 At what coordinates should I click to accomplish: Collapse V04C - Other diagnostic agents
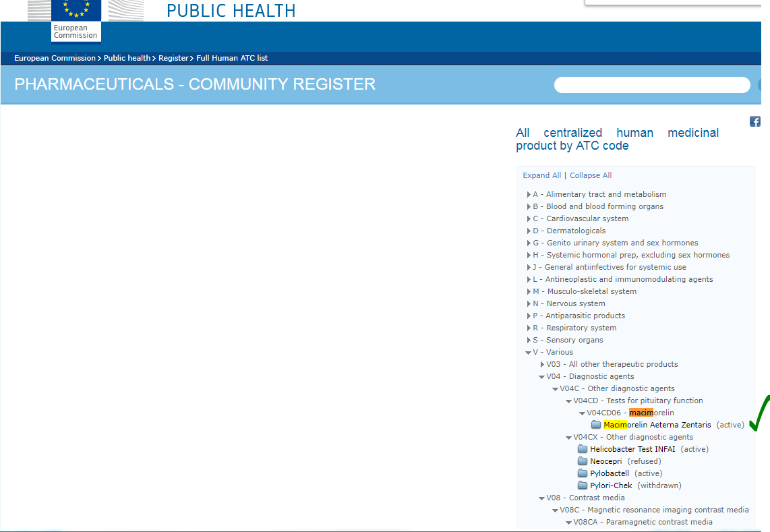(555, 389)
